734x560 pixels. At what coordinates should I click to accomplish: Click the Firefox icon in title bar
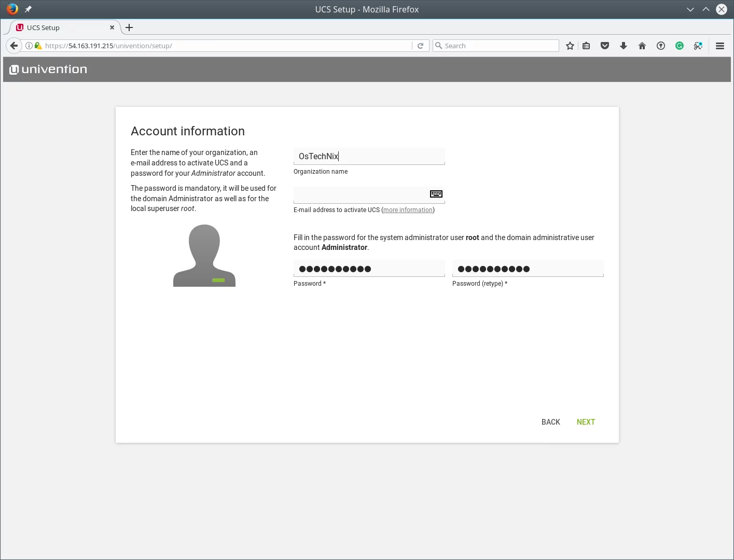(x=12, y=9)
